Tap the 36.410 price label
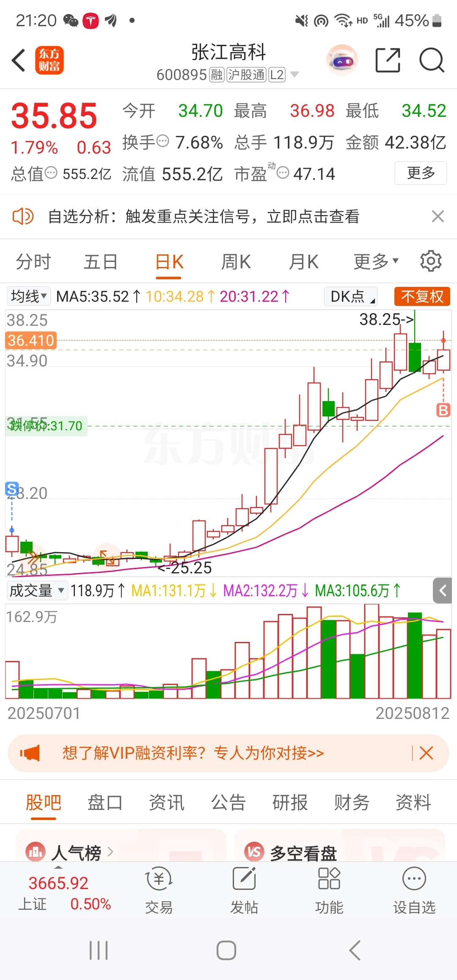This screenshot has height=980, width=457. point(31,340)
